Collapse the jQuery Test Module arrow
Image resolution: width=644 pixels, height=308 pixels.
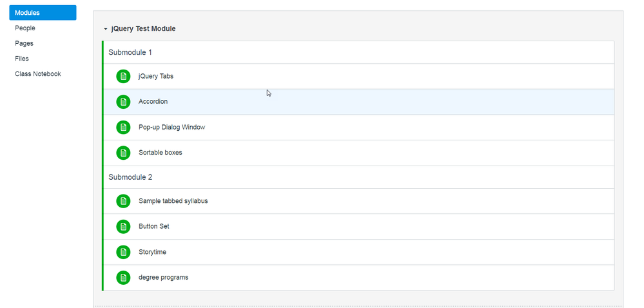[106, 29]
